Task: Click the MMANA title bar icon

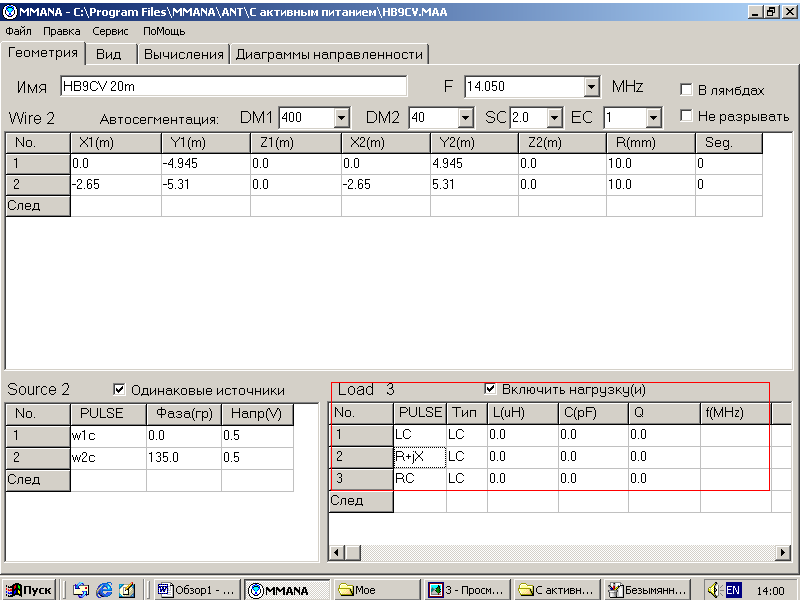Action: 9,11
